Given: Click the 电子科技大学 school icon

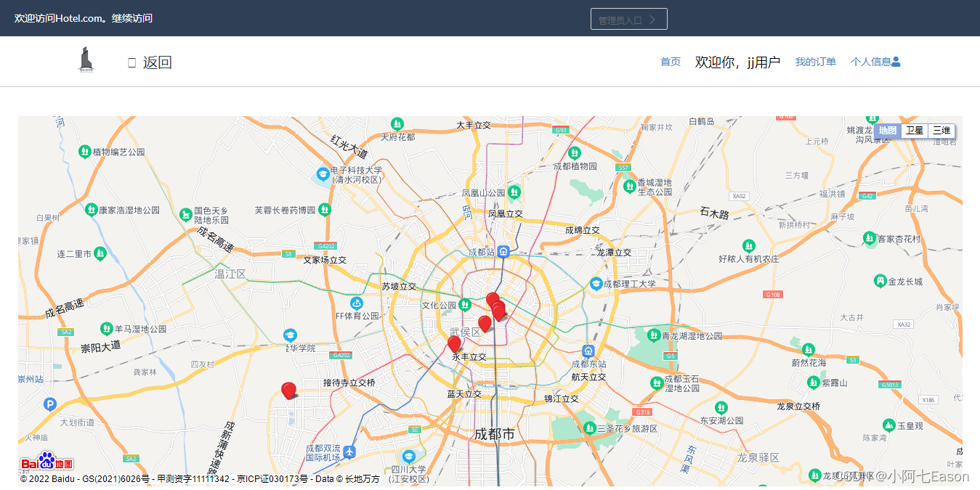Looking at the screenshot, I should click(323, 174).
